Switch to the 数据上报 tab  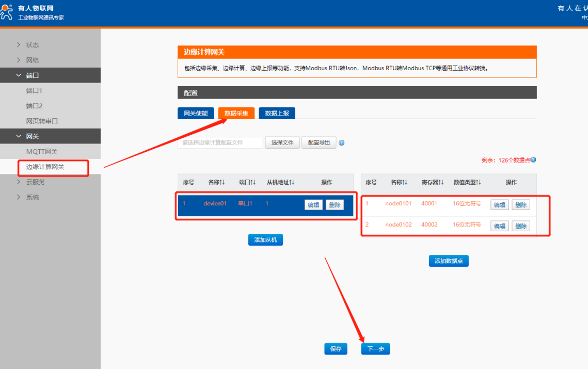coord(277,114)
